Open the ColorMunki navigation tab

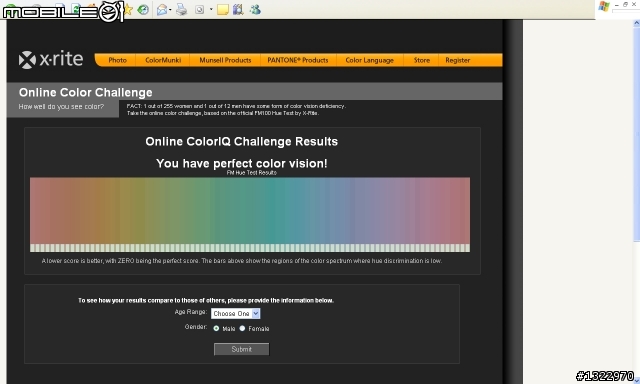[163, 60]
